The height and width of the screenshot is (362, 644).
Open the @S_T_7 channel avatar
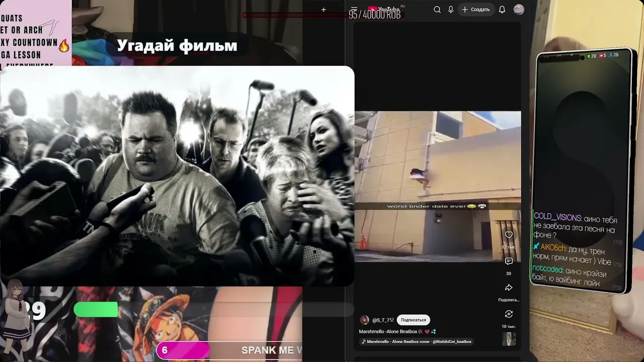(x=364, y=320)
